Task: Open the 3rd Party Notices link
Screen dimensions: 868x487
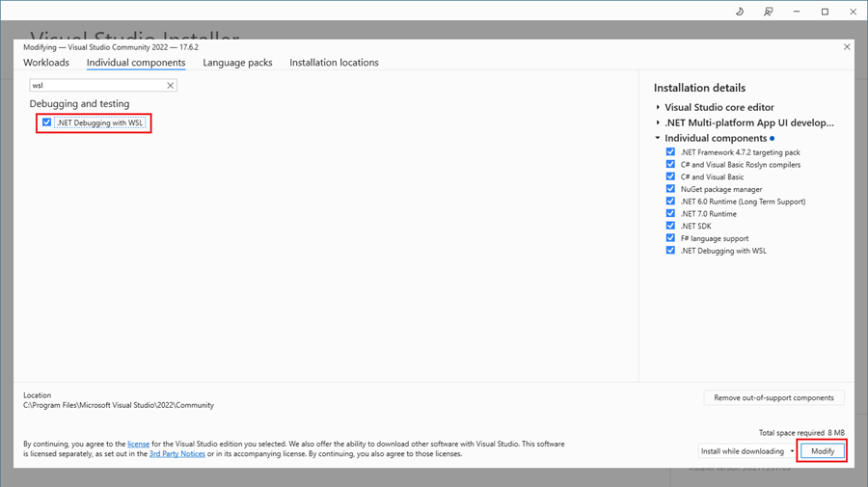Action: 177,454
